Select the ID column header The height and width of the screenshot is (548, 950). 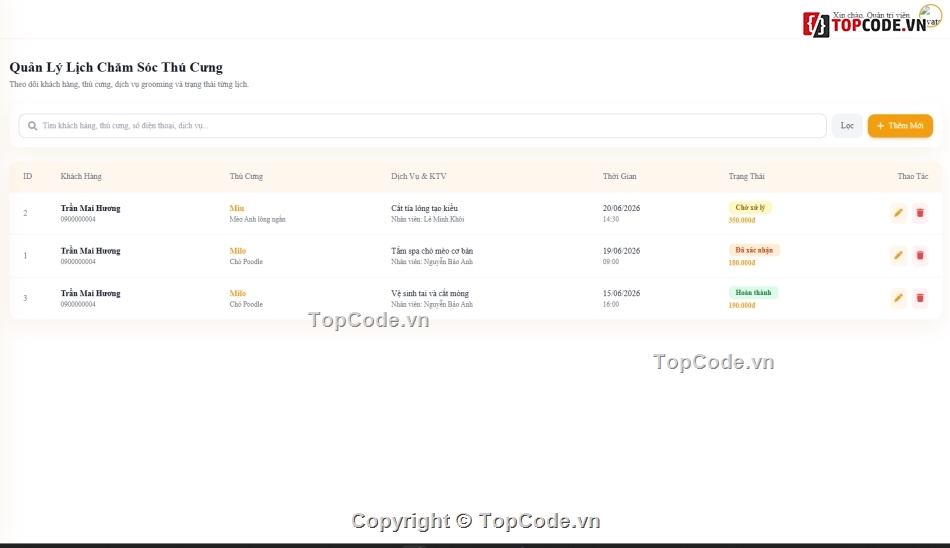pos(27,176)
